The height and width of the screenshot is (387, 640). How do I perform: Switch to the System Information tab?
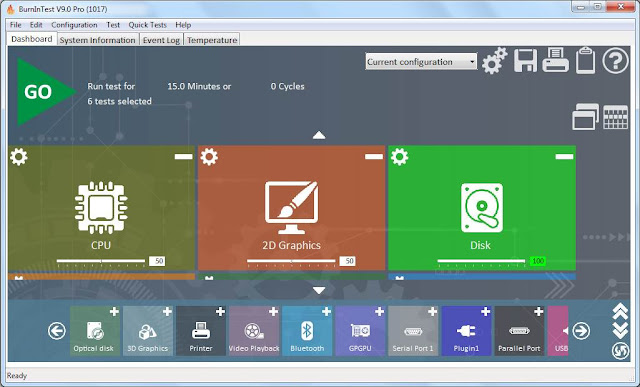click(98, 40)
